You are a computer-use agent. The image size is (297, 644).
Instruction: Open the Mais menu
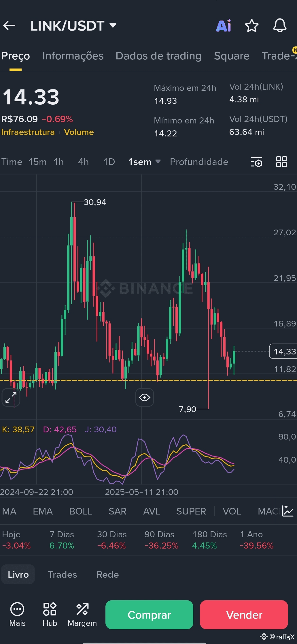click(x=17, y=615)
